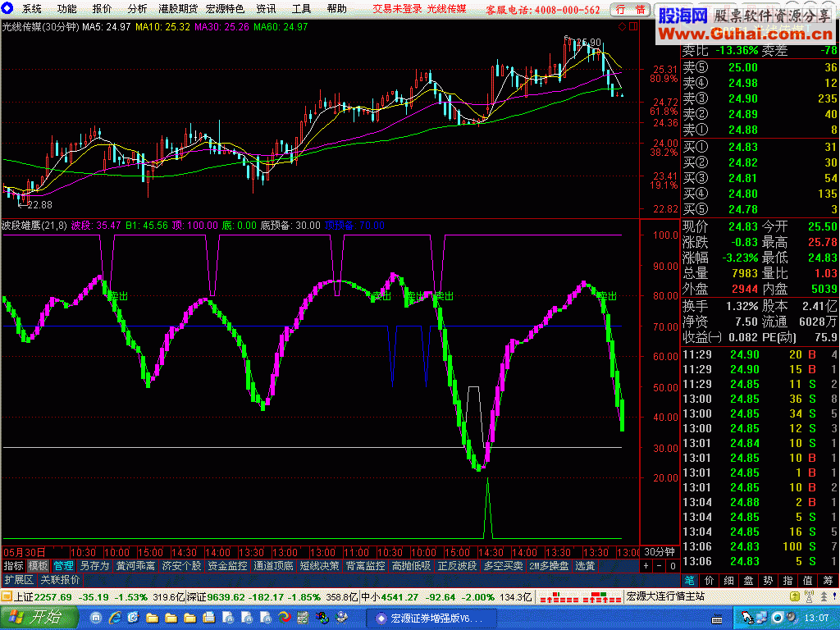The width and height of the screenshot is (840, 630).
Task: Click the Internet Explorer quick launch icon
Action: point(115,619)
